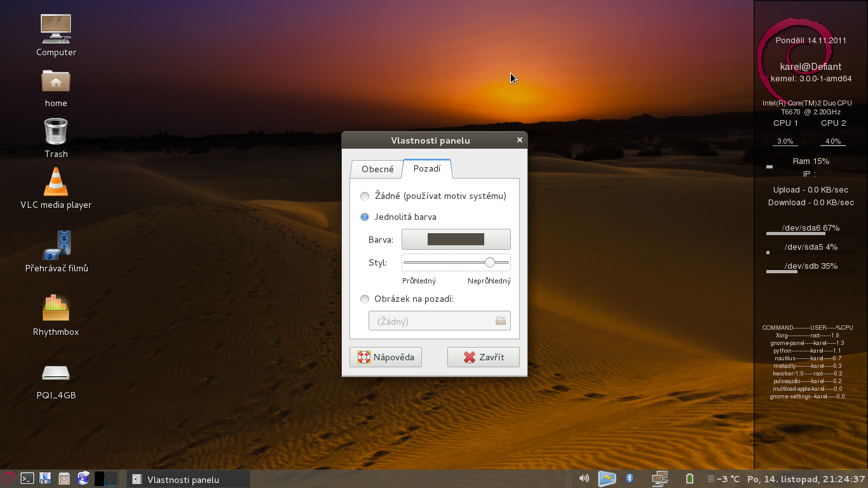The height and width of the screenshot is (488, 868).
Task: Open the terminal launcher in the panel
Action: point(27,478)
